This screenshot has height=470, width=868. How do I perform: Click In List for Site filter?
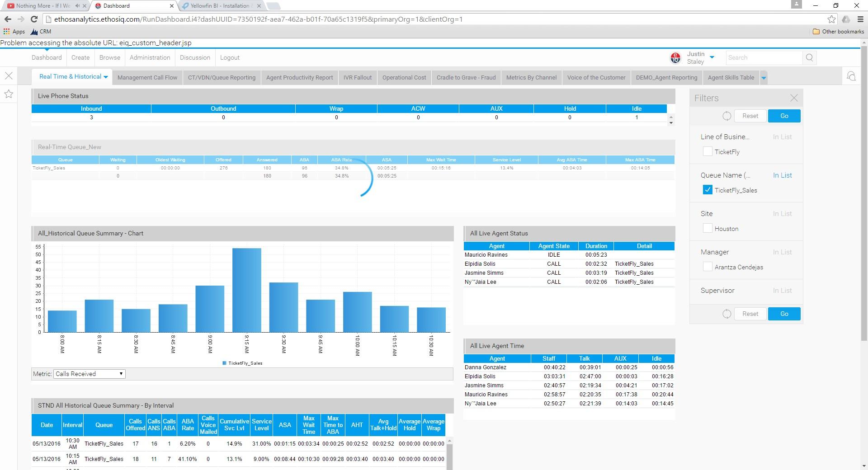click(x=782, y=214)
